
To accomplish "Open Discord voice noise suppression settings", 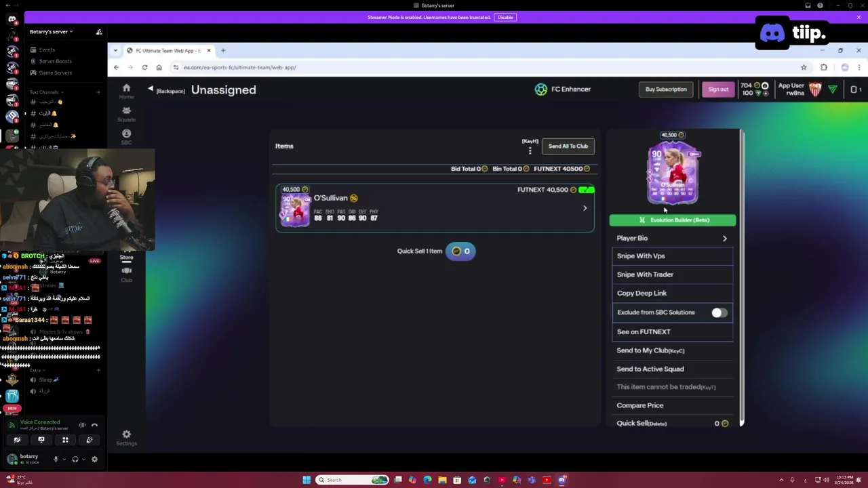I will click(82, 425).
